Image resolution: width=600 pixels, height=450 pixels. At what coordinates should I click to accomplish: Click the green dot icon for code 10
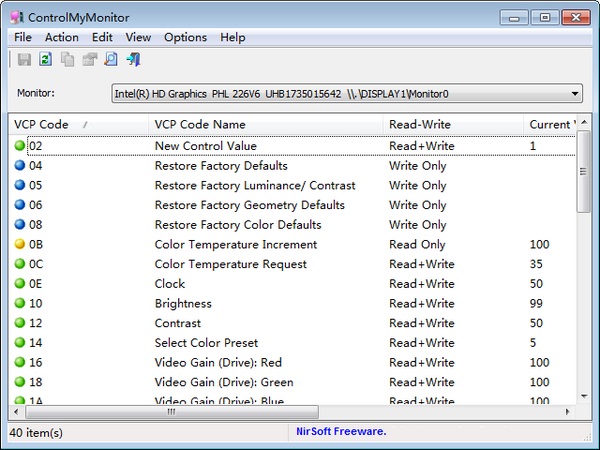[x=19, y=303]
